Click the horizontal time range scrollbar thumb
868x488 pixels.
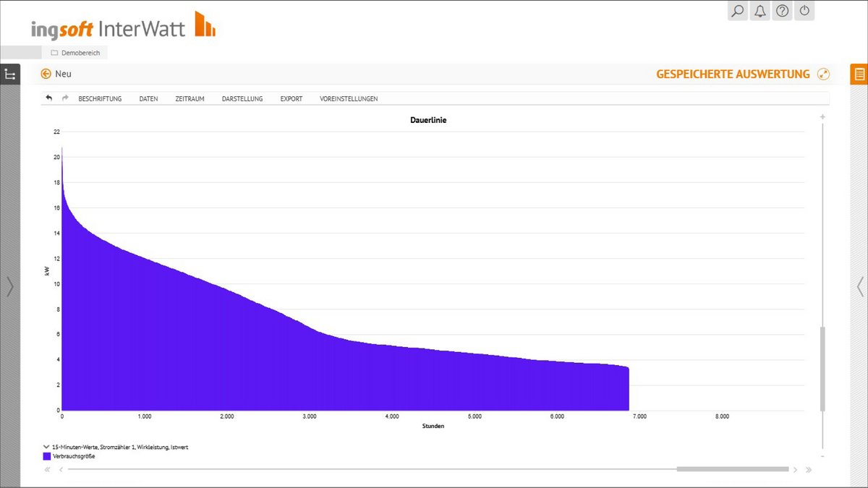[732, 469]
